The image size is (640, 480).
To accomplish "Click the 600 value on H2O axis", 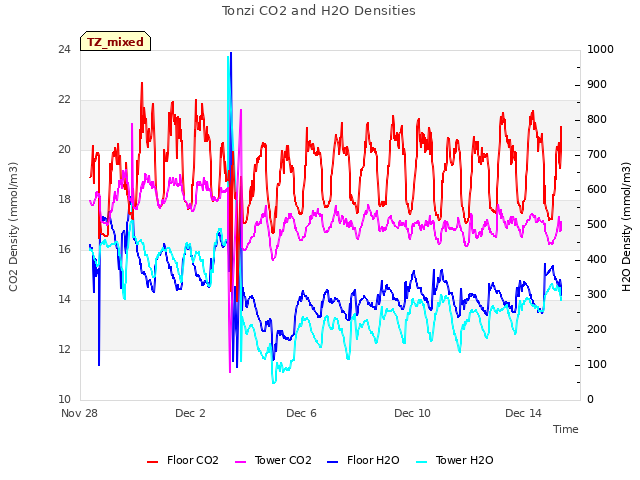I will 597,190.
